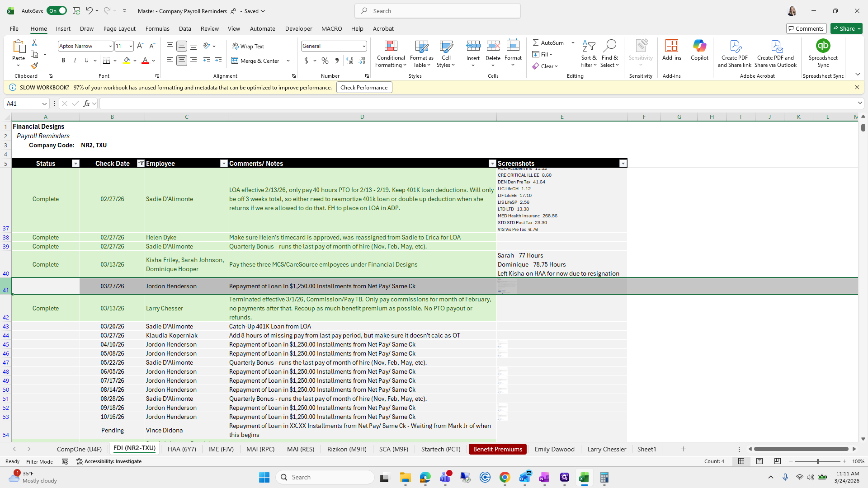
Task: Click the Check Performance button
Action: (x=364, y=88)
